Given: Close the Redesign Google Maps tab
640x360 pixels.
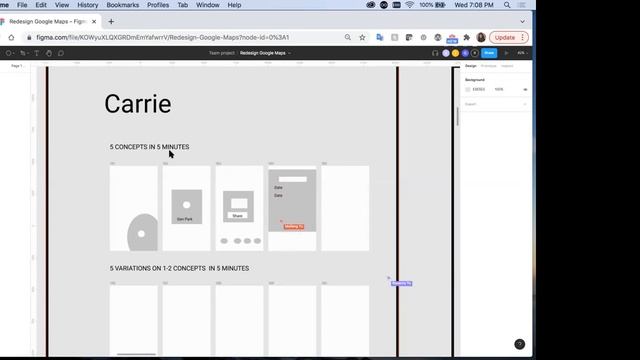Looking at the screenshot, I should (94, 22).
